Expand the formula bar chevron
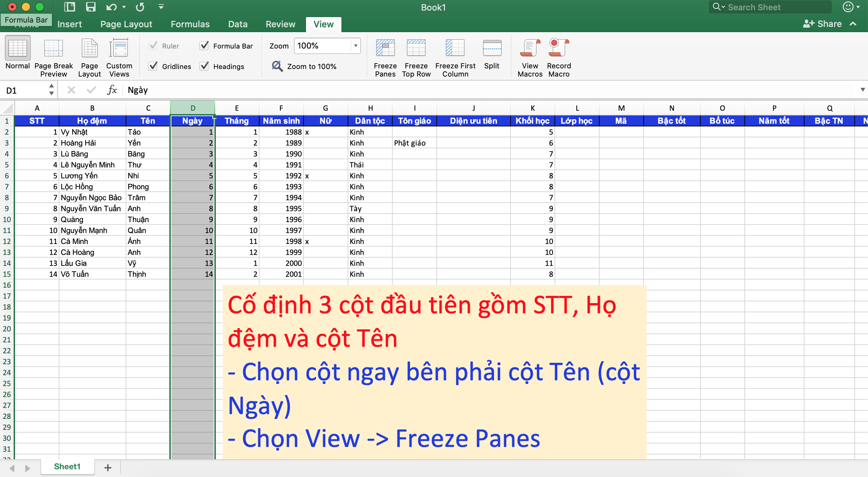 (x=863, y=90)
